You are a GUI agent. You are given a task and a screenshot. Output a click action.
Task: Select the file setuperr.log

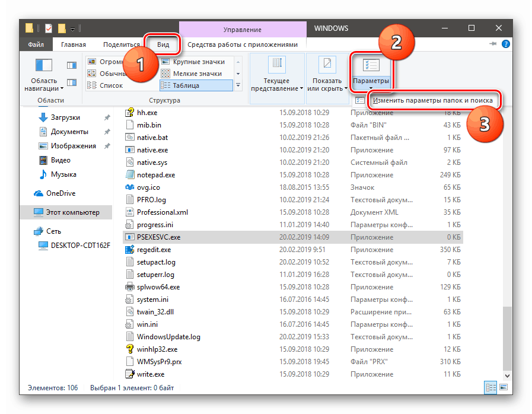pyautogui.click(x=292, y=275)
